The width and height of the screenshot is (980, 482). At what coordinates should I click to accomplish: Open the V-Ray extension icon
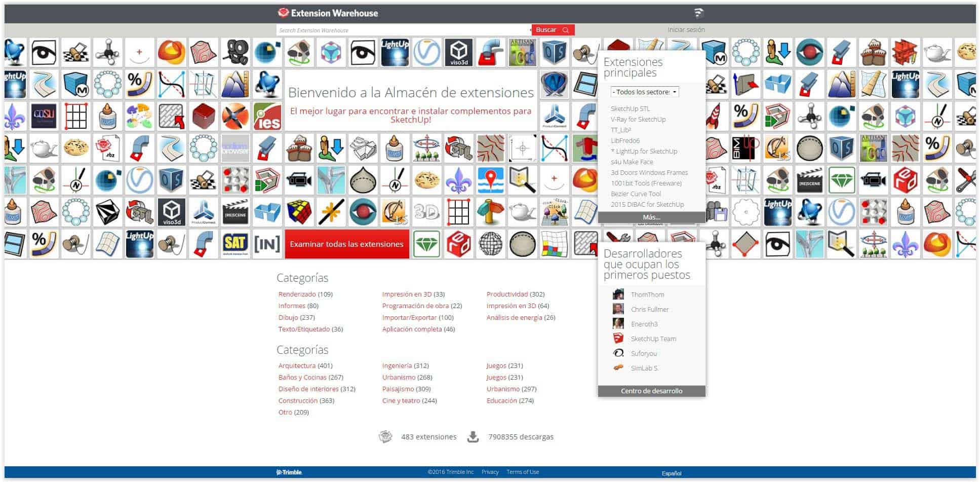point(426,52)
